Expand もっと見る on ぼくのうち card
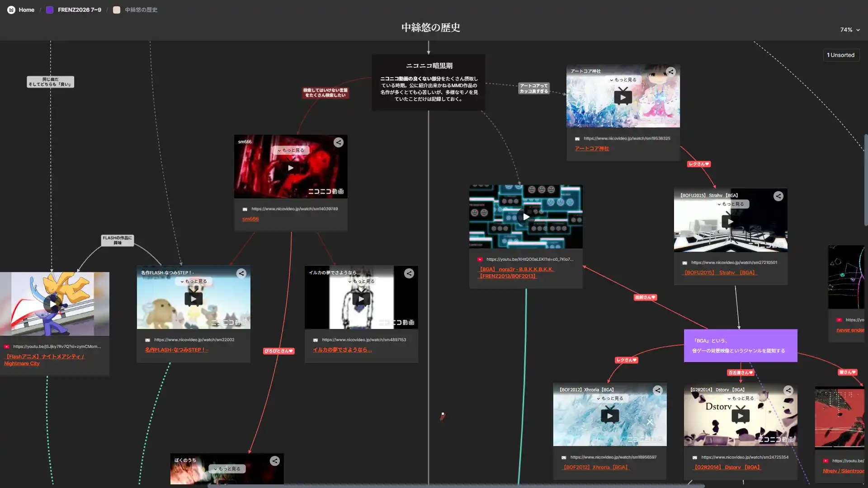Viewport: 868px width, 488px height. [227, 469]
